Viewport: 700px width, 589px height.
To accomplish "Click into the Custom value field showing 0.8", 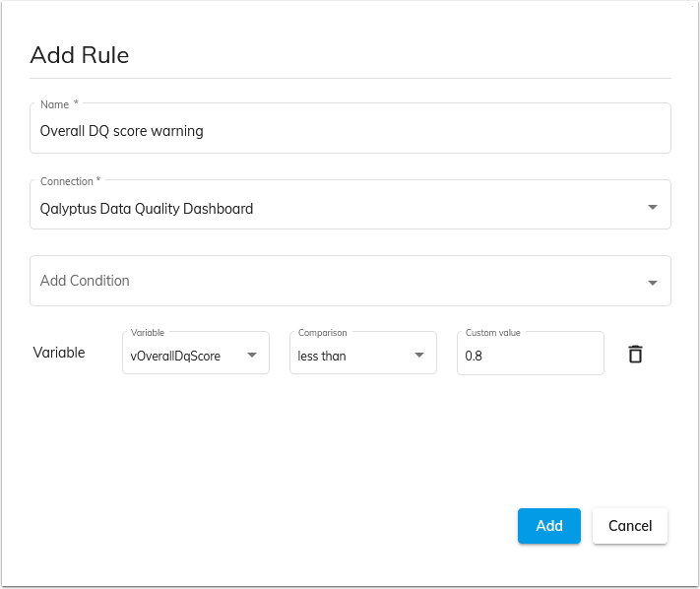I will pos(531,353).
